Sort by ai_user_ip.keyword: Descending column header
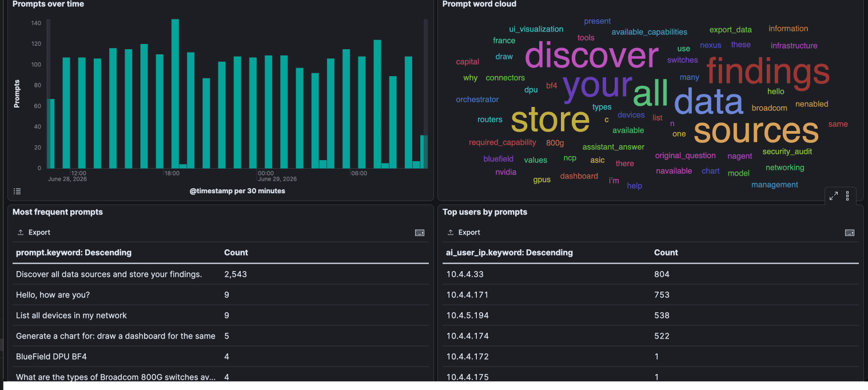 click(x=509, y=253)
